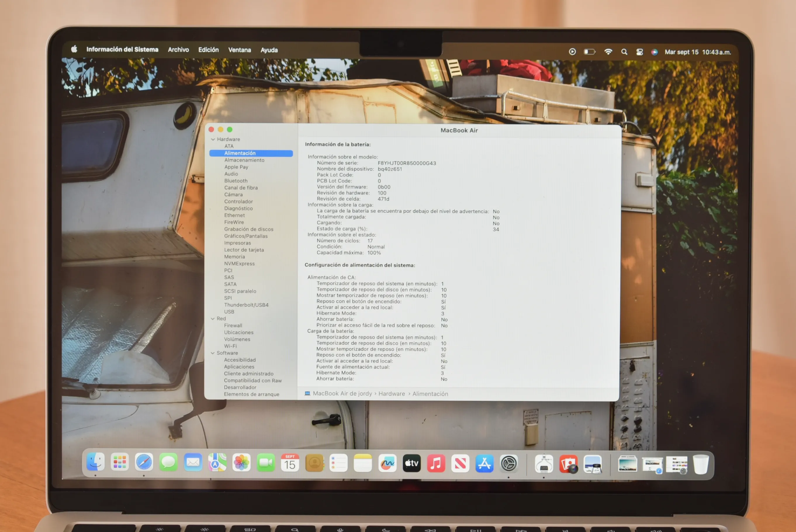Click the battery status icon in menu bar

(x=590, y=52)
